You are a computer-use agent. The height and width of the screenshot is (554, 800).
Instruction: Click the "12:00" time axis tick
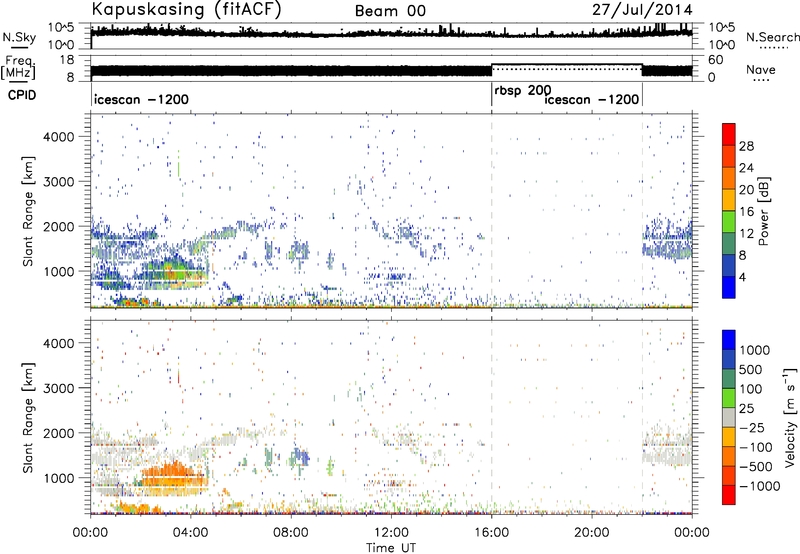point(391,532)
